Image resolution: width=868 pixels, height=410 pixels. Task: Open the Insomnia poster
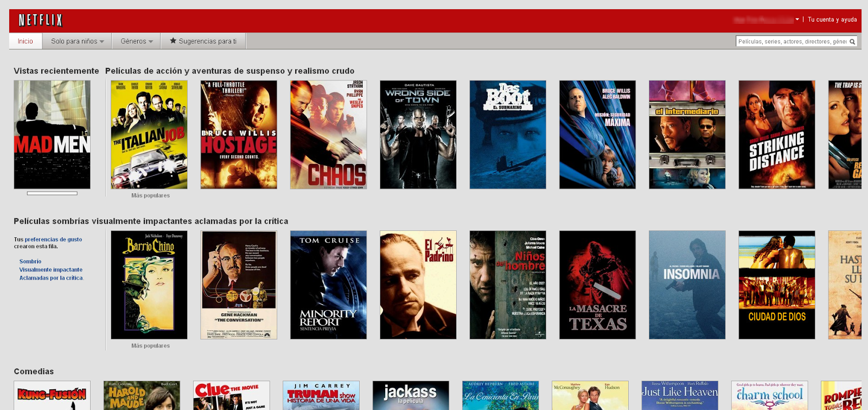click(687, 285)
